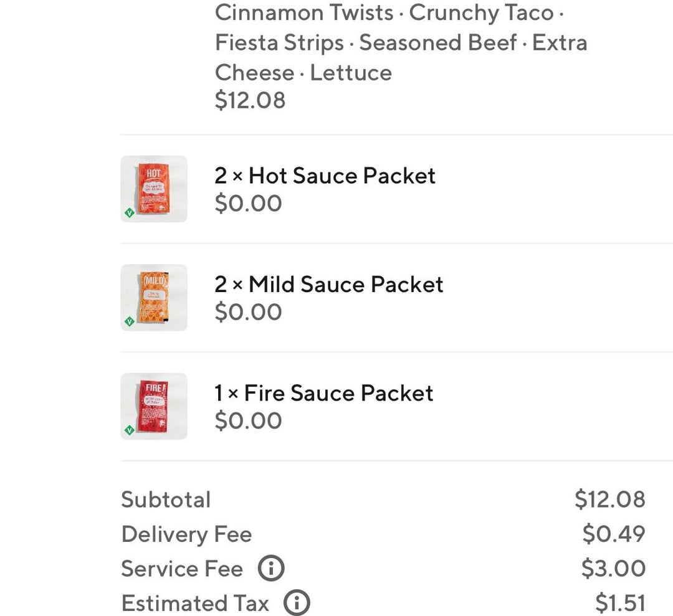Click the "Cinnamon Twists · Crunchy Taco" text line
The height and width of the screenshot is (616, 673).
click(389, 13)
